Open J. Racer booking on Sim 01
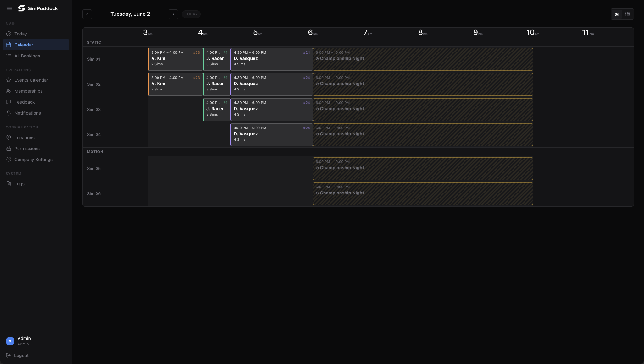Viewport: 644px width, 364px height. coord(217,59)
